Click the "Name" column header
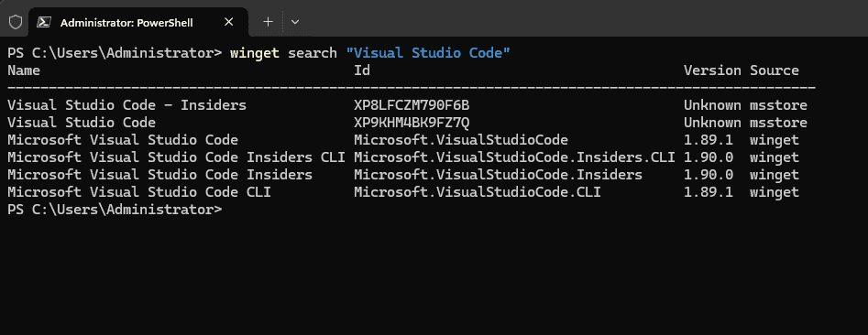The width and height of the screenshot is (868, 335). click(x=24, y=70)
